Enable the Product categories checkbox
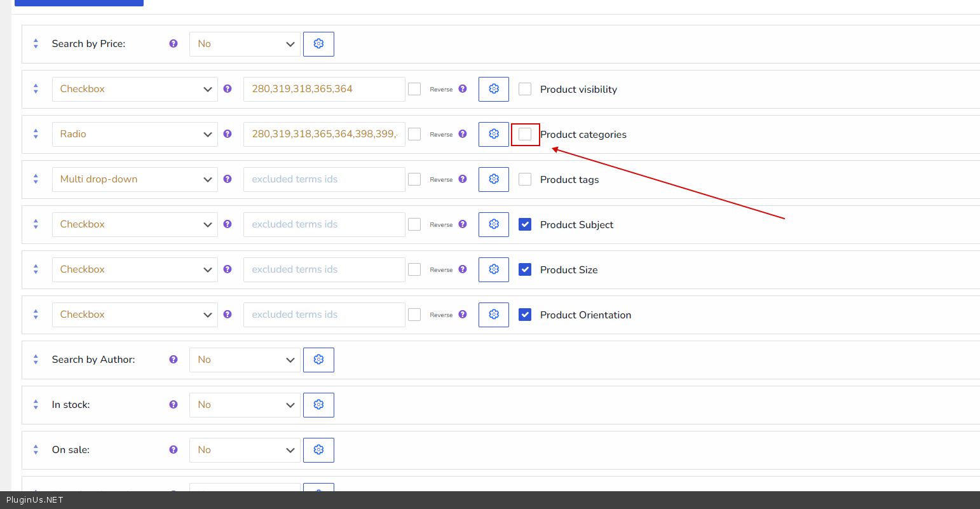 525,134
